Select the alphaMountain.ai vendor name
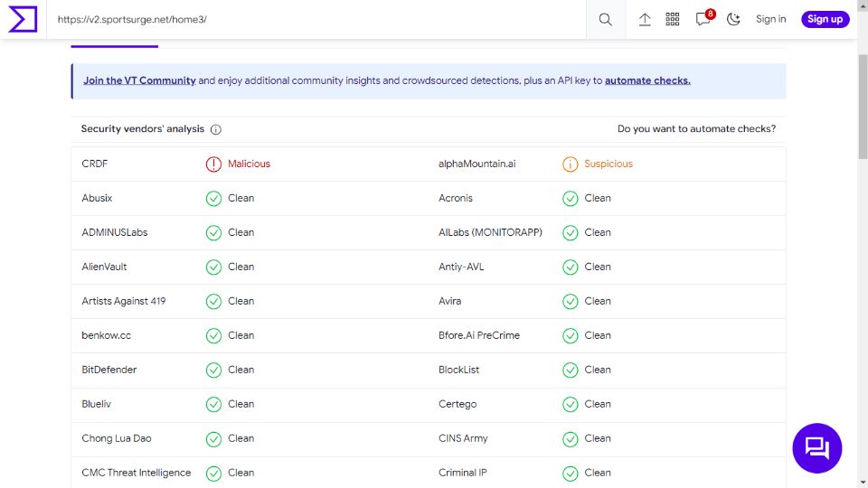Screen dimensions: 868x488 [x=477, y=164]
